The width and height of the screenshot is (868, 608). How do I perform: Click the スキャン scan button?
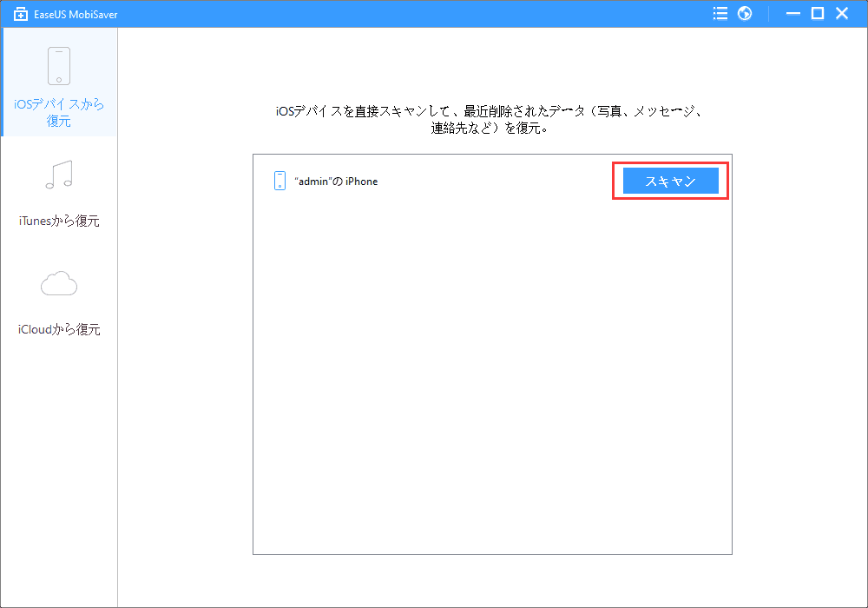pos(670,181)
